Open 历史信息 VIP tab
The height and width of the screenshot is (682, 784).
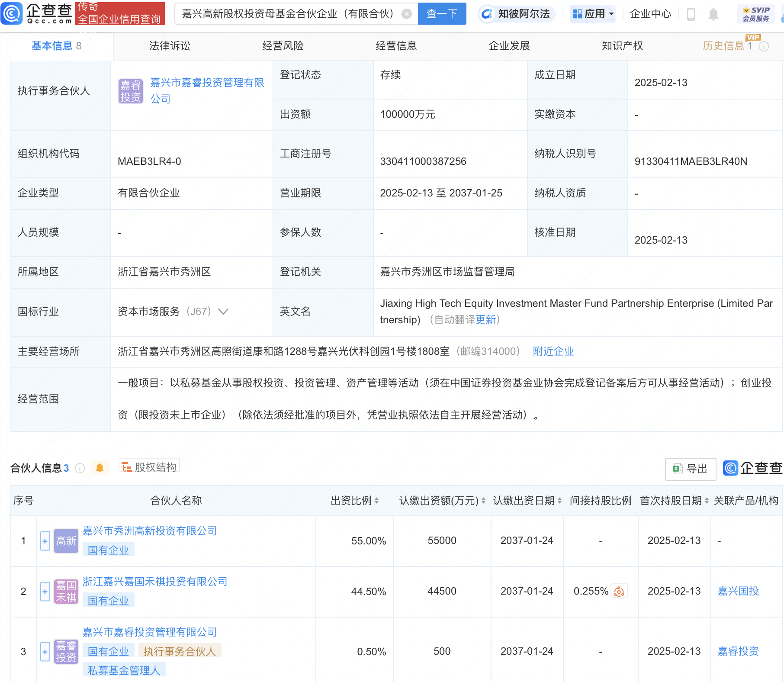point(727,46)
